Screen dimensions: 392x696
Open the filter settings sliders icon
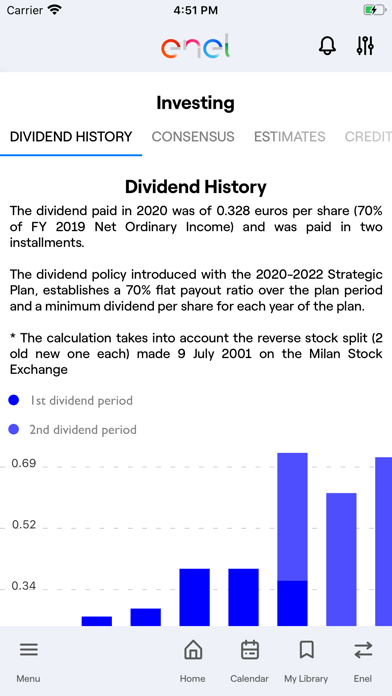pos(365,46)
